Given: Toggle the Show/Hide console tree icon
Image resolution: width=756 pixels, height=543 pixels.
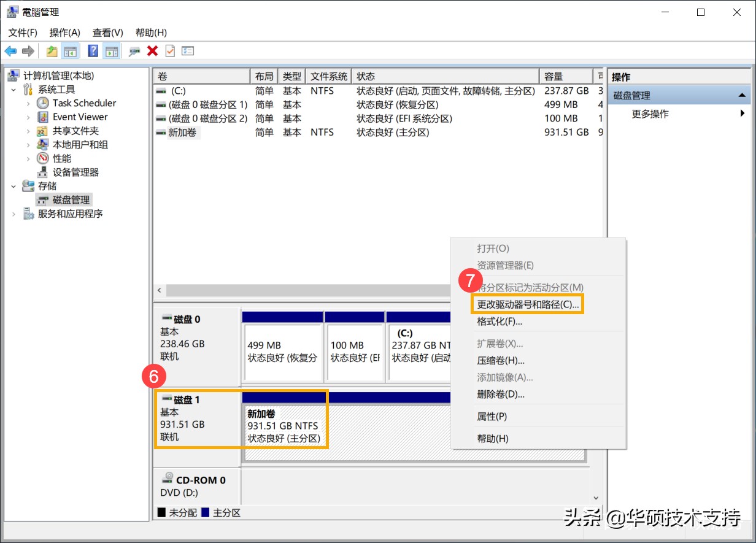Looking at the screenshot, I should (71, 51).
